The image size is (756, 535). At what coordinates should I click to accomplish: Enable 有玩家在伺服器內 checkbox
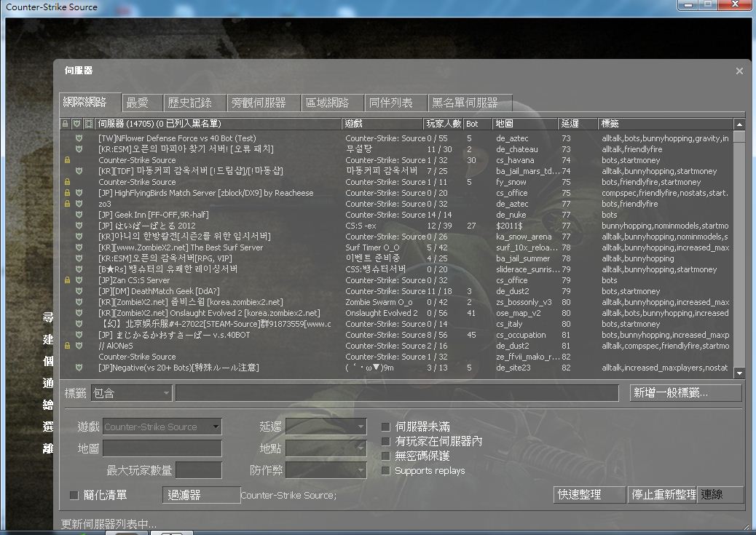(386, 441)
